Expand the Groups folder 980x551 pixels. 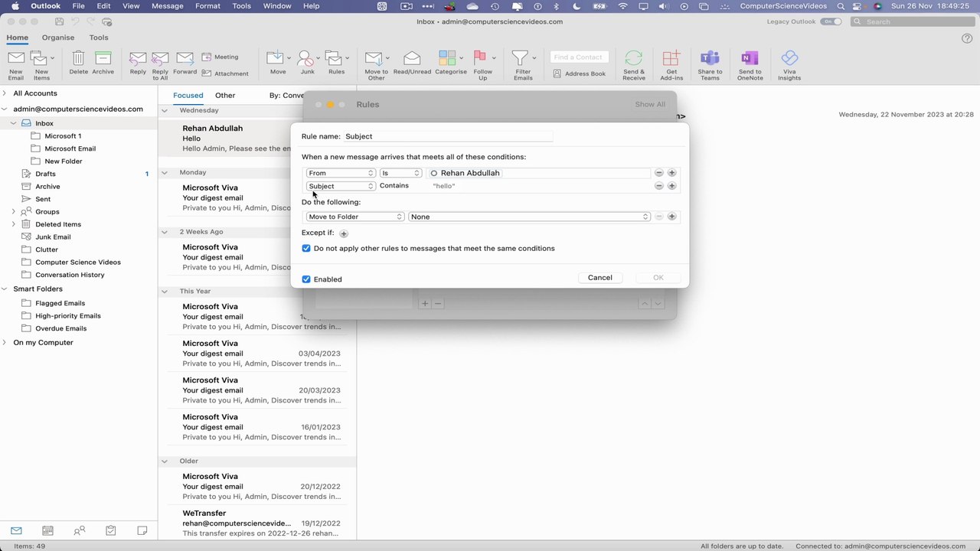pyautogui.click(x=14, y=211)
